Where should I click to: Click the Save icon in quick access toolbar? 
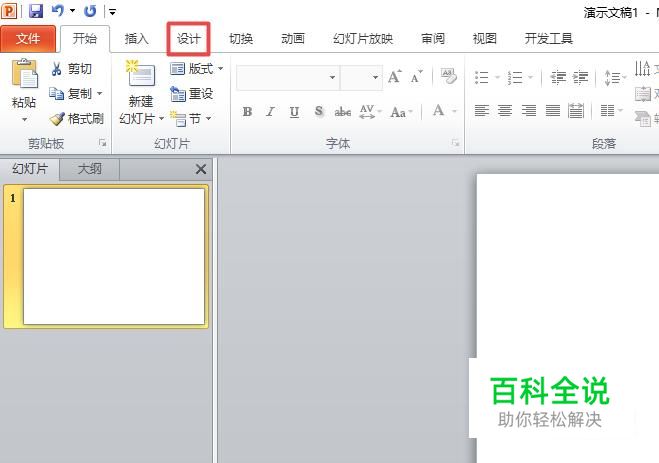36,11
